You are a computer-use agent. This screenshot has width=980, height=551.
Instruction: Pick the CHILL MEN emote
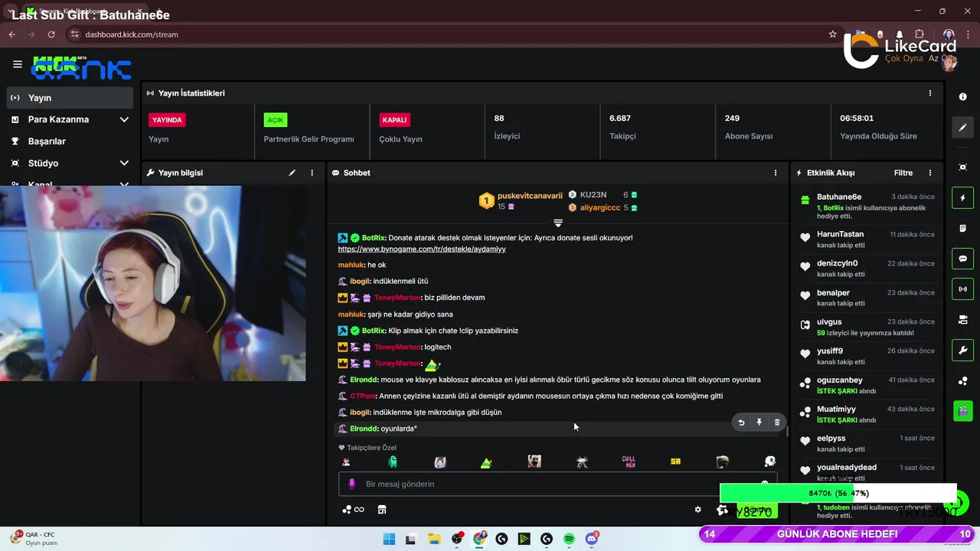[629, 461]
